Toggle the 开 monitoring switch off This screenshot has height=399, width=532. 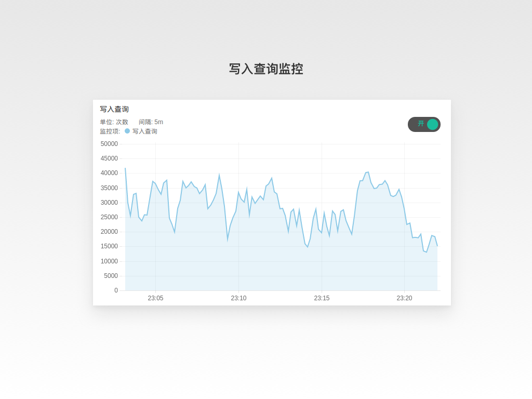(x=424, y=124)
